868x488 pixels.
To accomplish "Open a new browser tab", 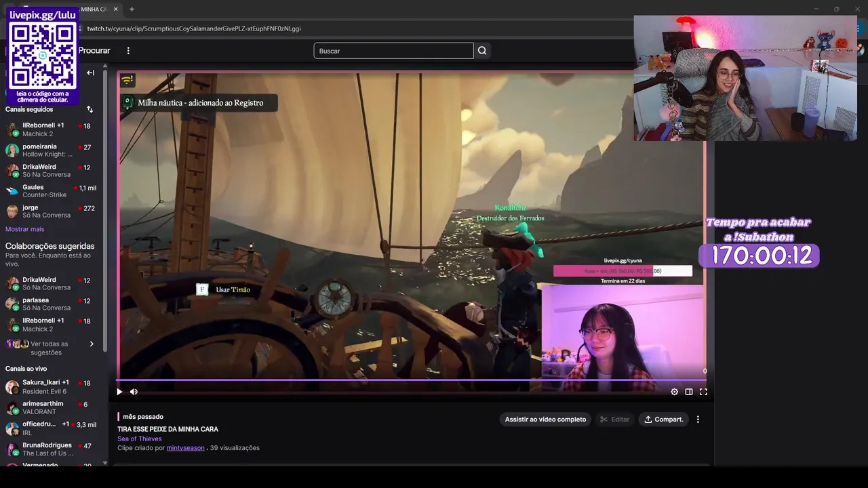I will coord(132,9).
